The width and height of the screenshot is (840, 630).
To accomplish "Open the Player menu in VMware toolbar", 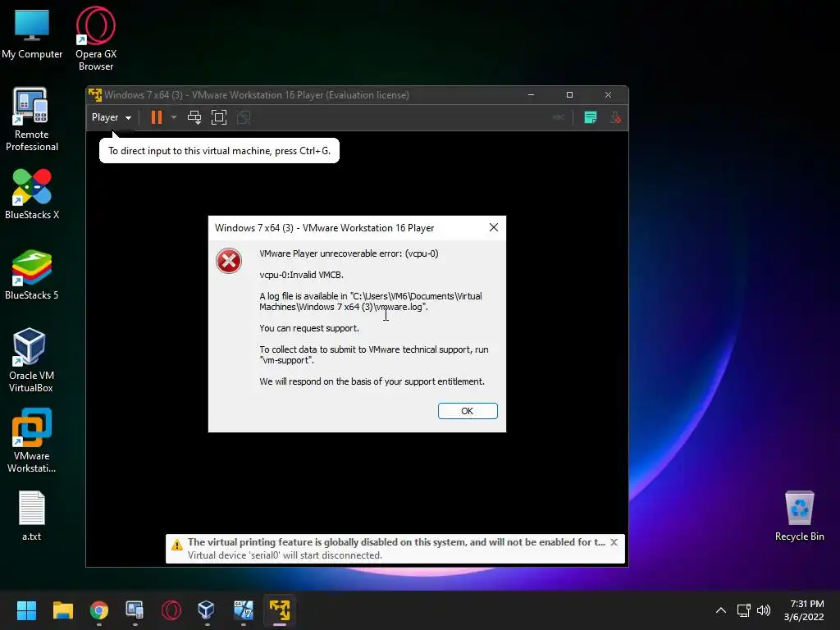I will tap(112, 117).
